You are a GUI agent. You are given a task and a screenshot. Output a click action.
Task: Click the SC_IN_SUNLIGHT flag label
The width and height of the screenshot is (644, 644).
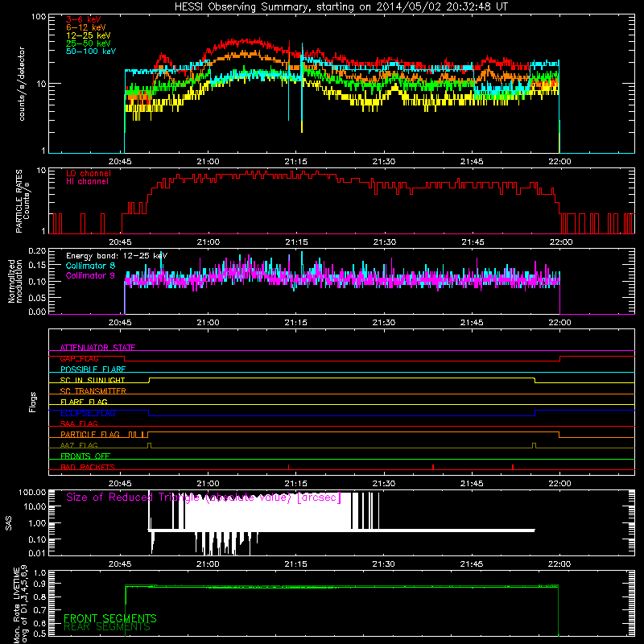point(93,380)
